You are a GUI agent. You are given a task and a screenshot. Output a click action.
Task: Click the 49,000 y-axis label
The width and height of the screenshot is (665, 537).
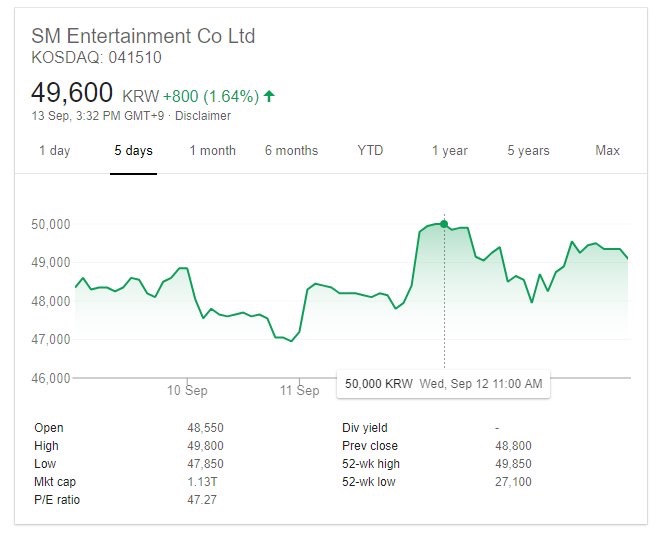(x=50, y=263)
